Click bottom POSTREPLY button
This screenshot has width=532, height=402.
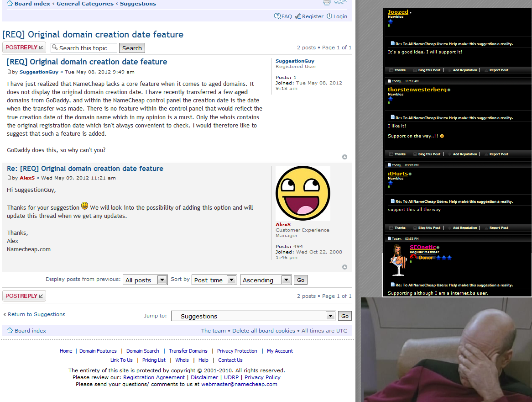click(x=24, y=296)
